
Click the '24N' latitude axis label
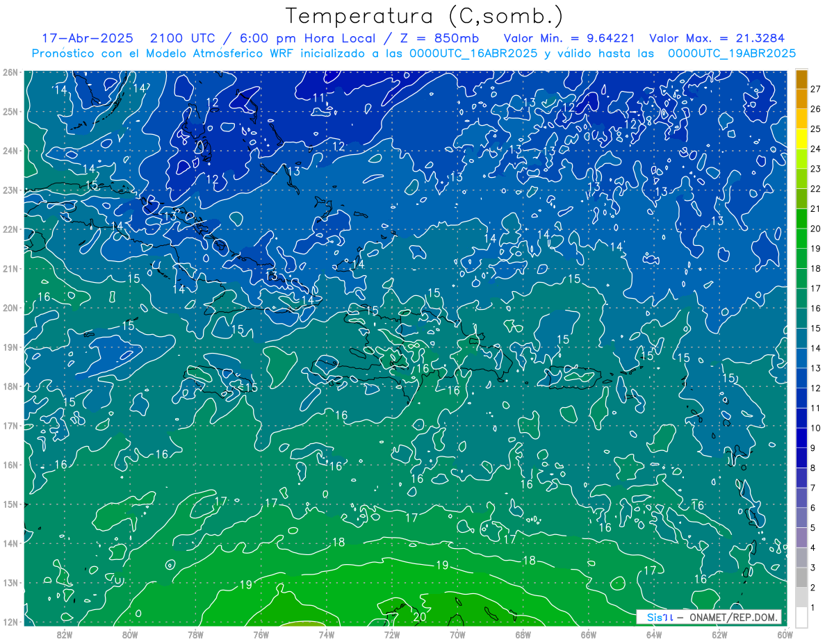tap(10, 151)
